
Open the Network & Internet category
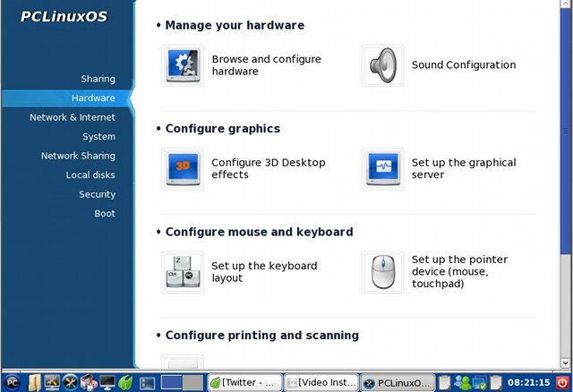pyautogui.click(x=73, y=117)
